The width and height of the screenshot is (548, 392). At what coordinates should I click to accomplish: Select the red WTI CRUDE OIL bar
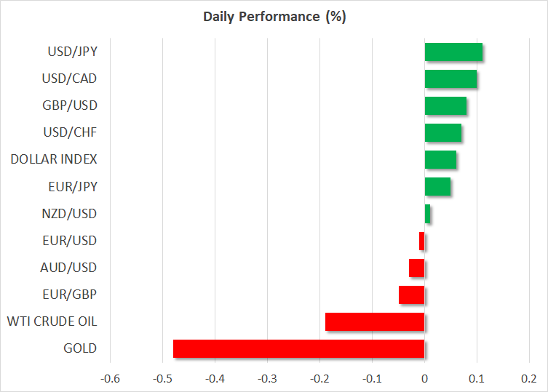click(375, 321)
